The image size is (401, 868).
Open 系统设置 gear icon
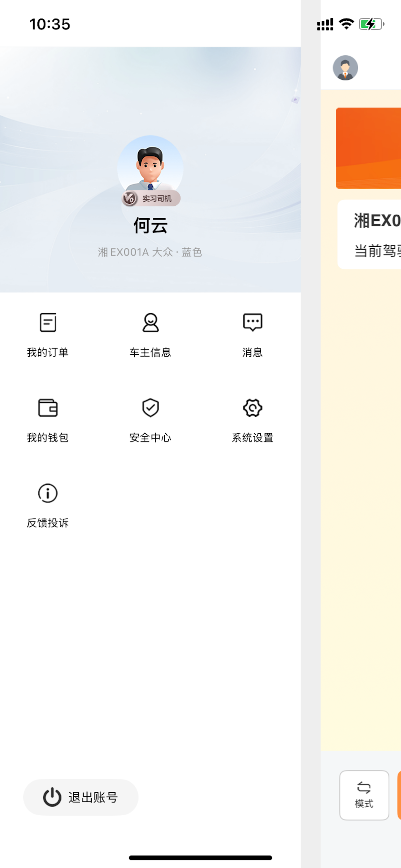[x=252, y=408]
